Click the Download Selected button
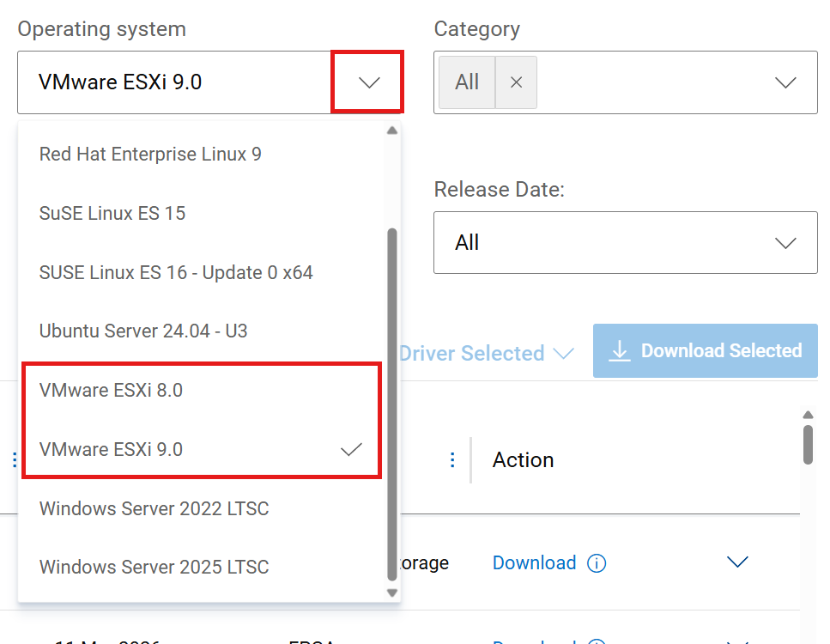The width and height of the screenshot is (830, 644). 705,350
